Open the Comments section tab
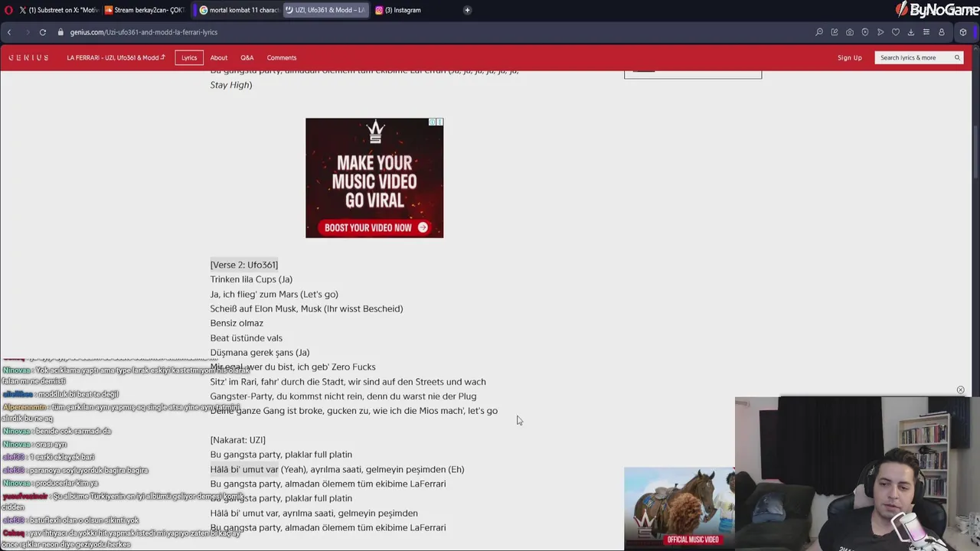Image resolution: width=980 pixels, height=551 pixels. pos(282,57)
